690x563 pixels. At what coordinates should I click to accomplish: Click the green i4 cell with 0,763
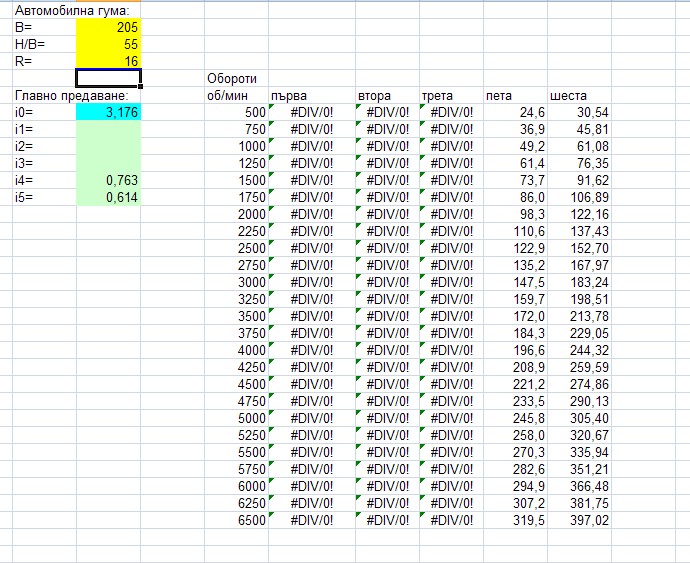(108, 180)
